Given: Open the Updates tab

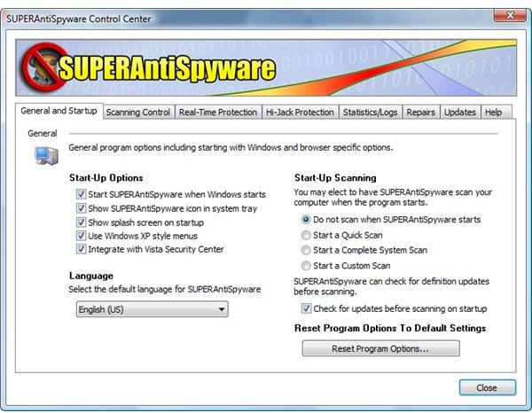Looking at the screenshot, I should click(460, 113).
